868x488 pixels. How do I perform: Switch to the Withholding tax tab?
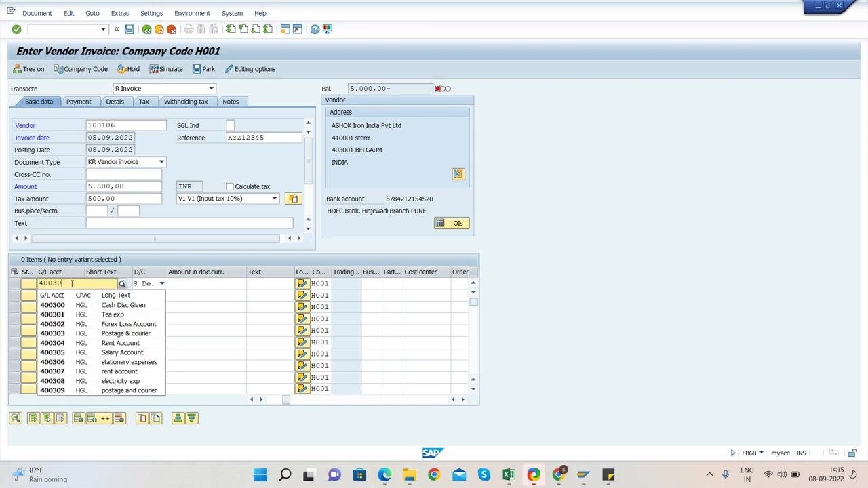coord(185,102)
